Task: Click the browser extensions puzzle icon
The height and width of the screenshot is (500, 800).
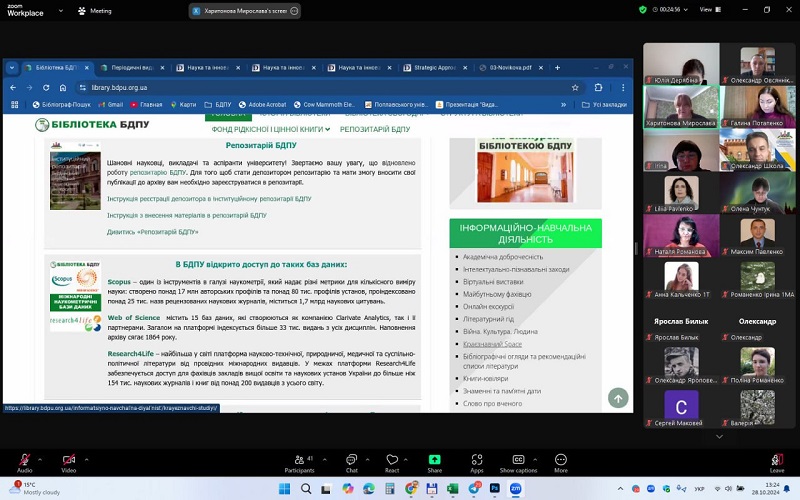Action: [x=598, y=88]
